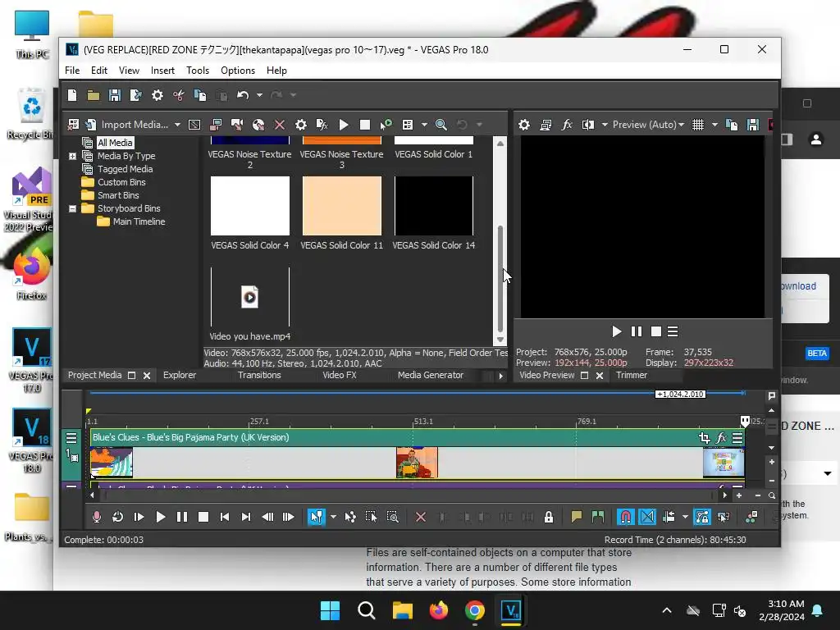
Task: Open the Undo history dropdown arrow
Action: (259, 95)
